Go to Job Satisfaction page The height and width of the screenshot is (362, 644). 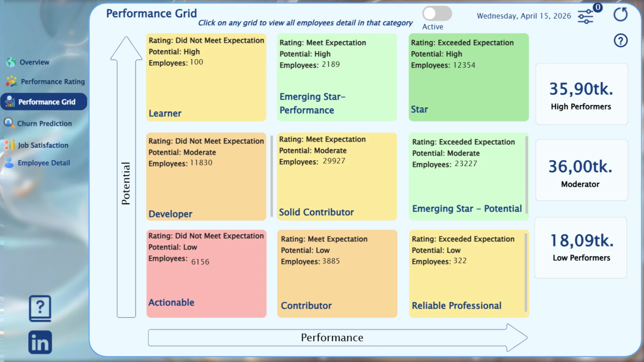(x=43, y=145)
